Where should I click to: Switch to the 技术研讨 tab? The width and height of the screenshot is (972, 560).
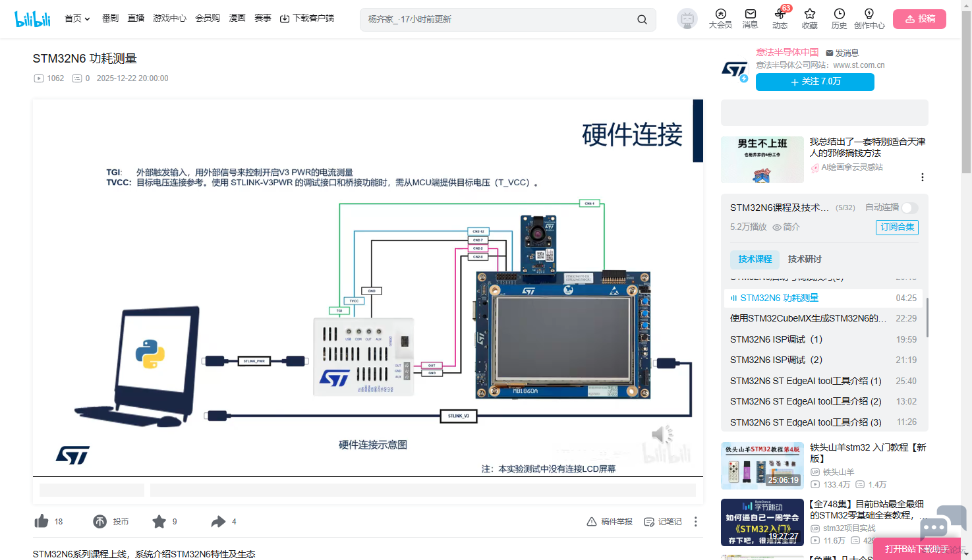[805, 260]
